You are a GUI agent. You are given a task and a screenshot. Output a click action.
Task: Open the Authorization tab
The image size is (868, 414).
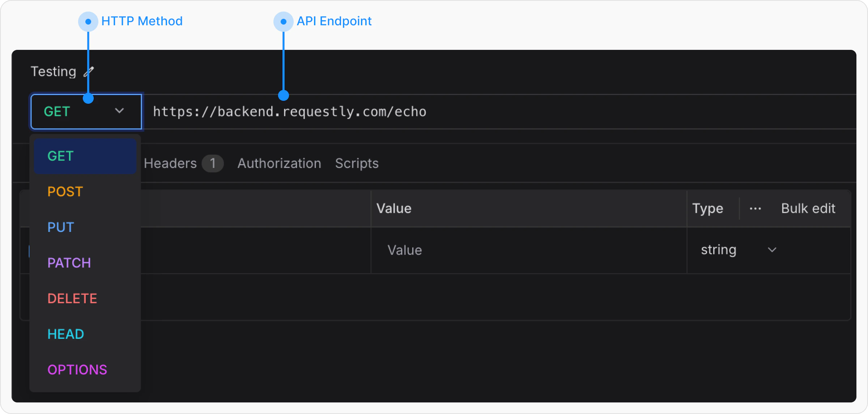(279, 163)
